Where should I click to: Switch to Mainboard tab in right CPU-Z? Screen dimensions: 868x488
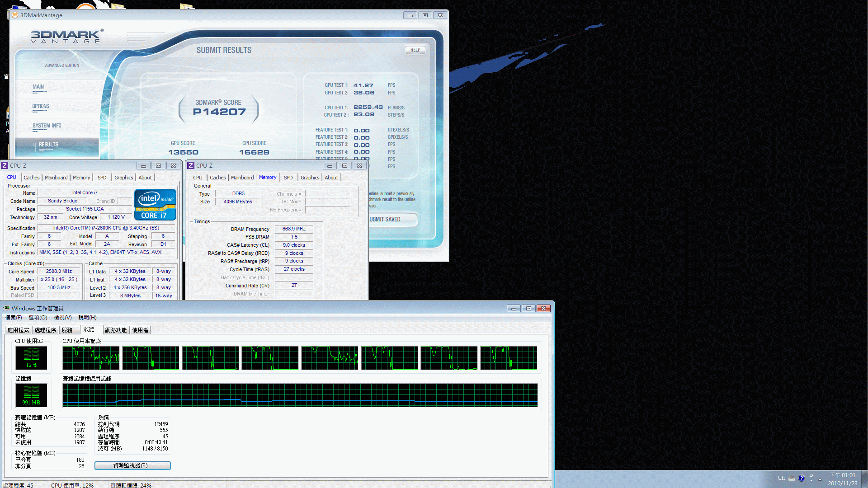242,178
